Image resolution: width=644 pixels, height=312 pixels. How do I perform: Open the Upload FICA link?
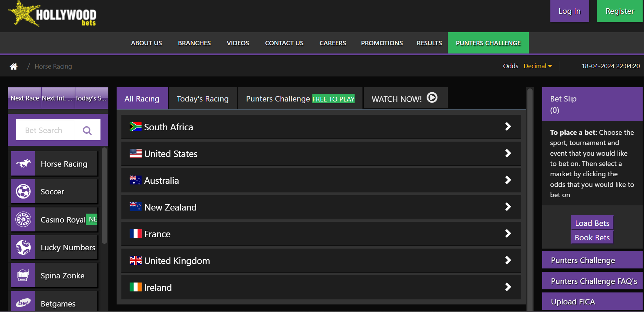pos(592,301)
